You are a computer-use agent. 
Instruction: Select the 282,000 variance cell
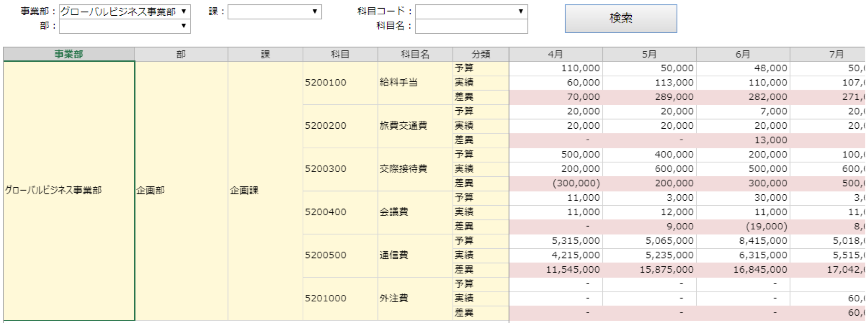(743, 97)
